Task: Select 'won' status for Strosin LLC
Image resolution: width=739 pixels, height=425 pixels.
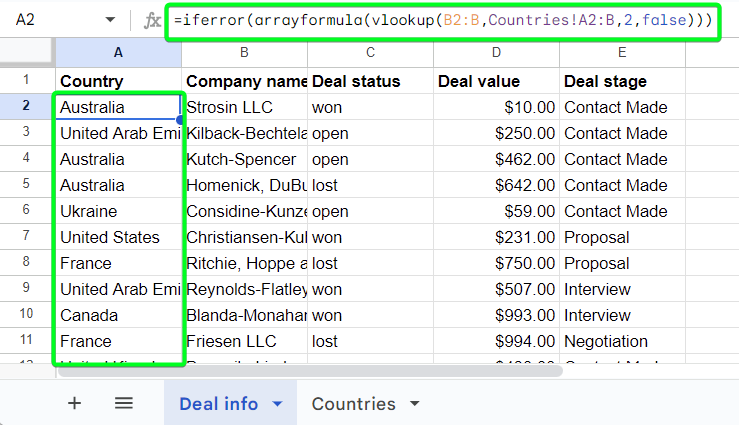Action: [x=370, y=107]
